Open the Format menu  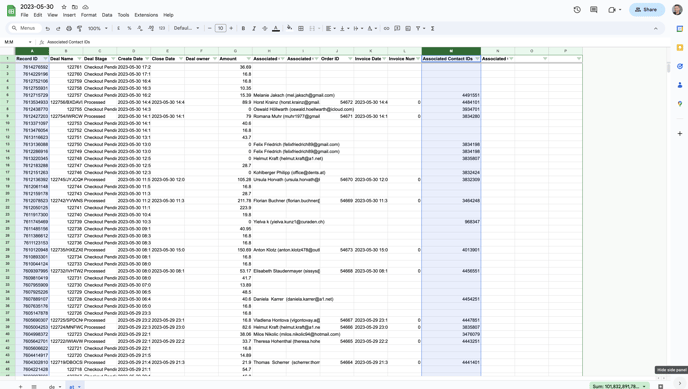(x=89, y=15)
